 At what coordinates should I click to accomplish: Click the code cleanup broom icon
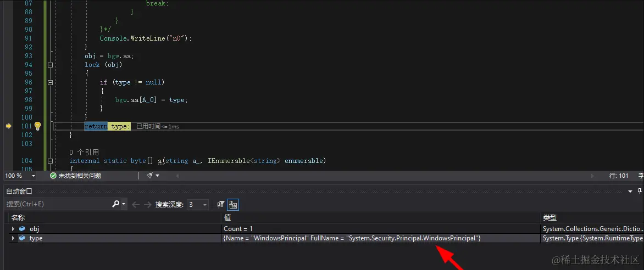point(150,175)
